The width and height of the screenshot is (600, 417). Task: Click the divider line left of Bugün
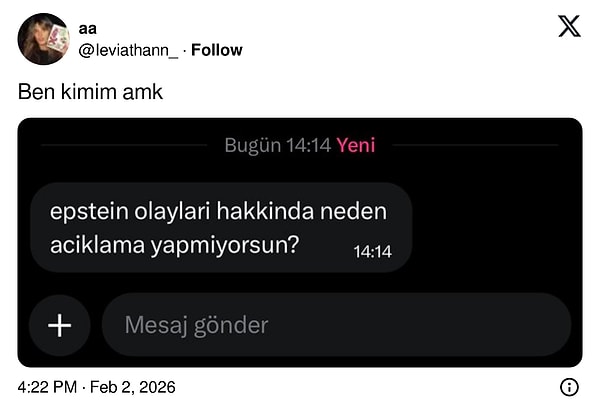tap(124, 145)
